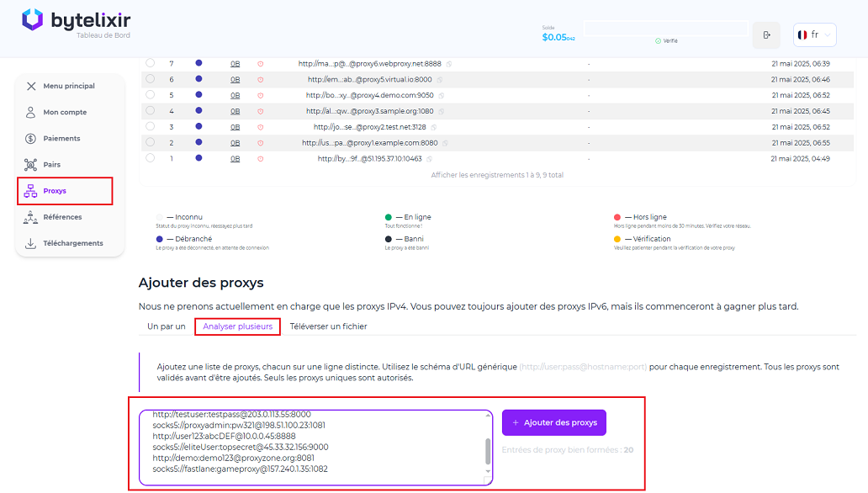Click the Pairs network icon
The height and width of the screenshot is (493, 868).
[x=31, y=165]
